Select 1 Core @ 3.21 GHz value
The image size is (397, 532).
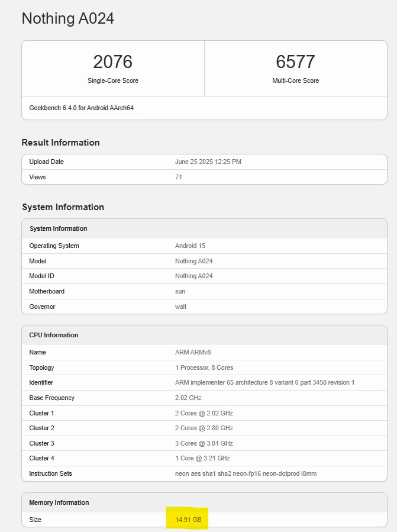pos(202,458)
